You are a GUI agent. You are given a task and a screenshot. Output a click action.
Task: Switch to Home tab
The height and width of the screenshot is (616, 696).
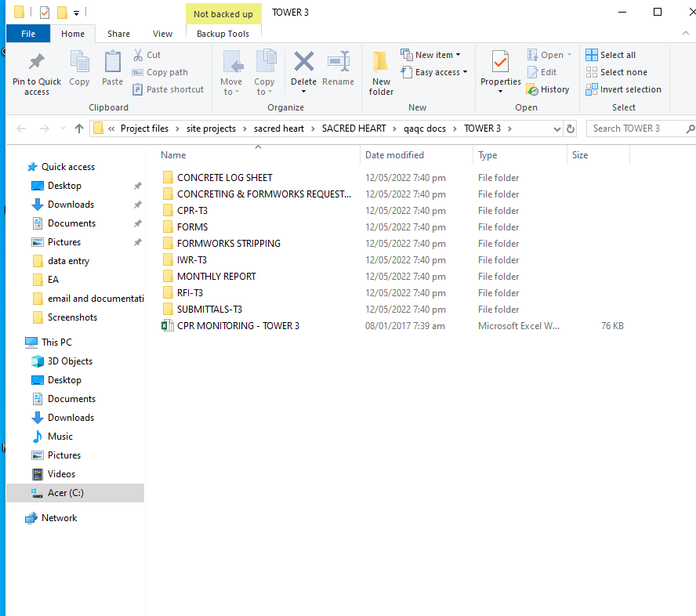click(73, 34)
